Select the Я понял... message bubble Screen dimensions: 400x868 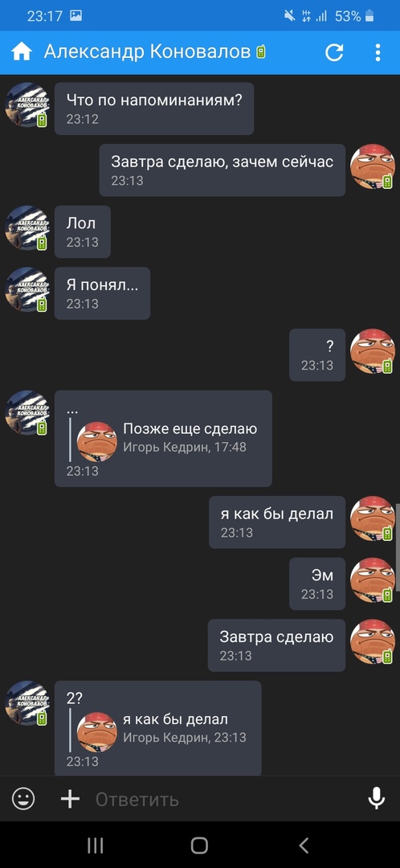pos(102,293)
